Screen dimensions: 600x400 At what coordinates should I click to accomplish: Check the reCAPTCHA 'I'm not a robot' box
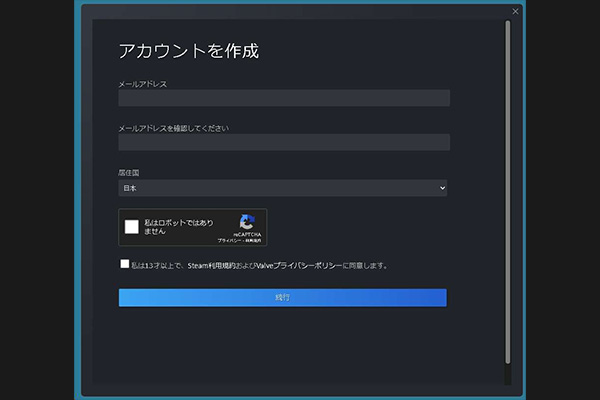tap(132, 226)
